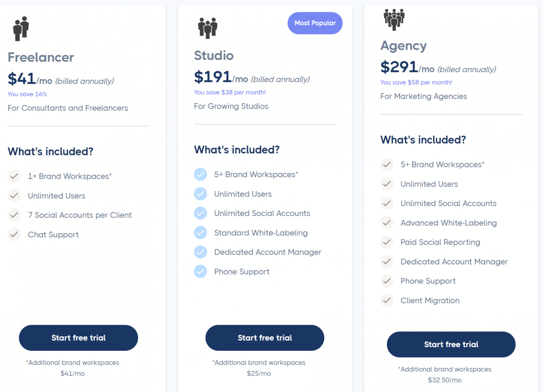The image size is (543, 392).
Task: Start free trial for Agency plan
Action: pos(451,344)
